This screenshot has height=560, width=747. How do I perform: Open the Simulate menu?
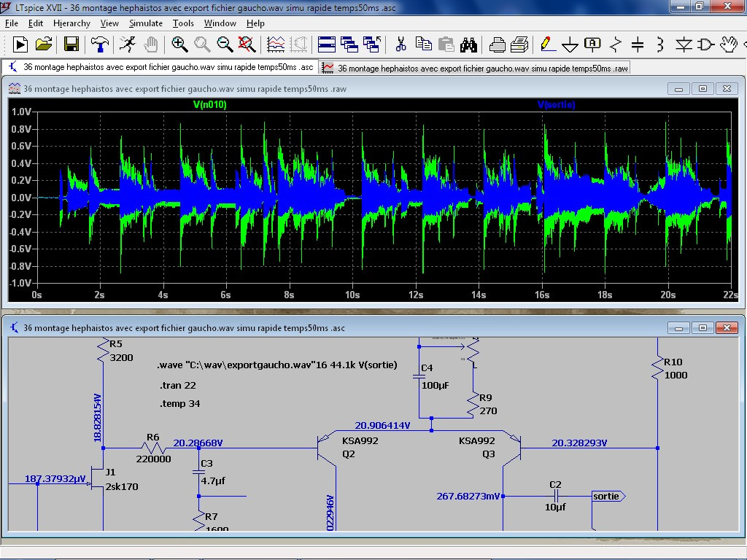pos(146,23)
